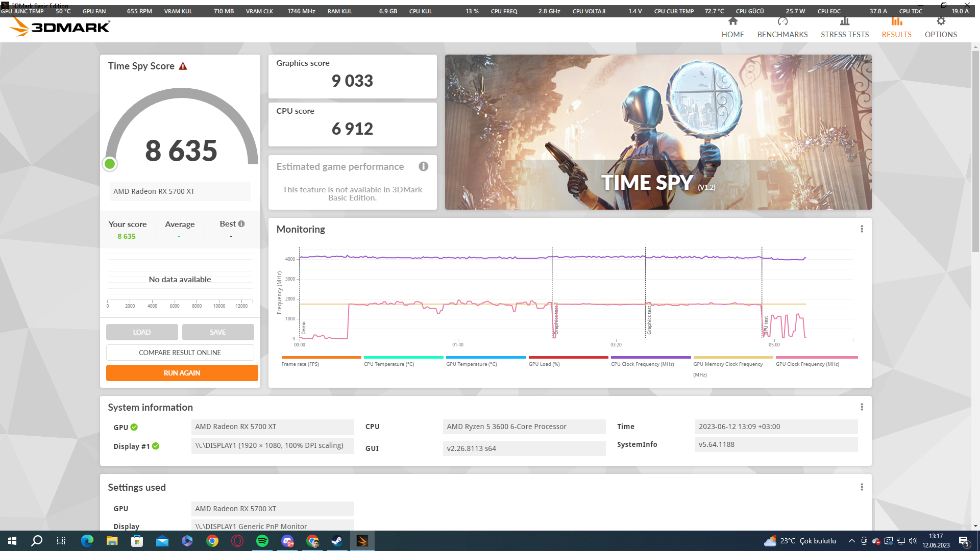Click COMPARE RESULT ONLINE button
Screen dimensions: 980x551
180,353
